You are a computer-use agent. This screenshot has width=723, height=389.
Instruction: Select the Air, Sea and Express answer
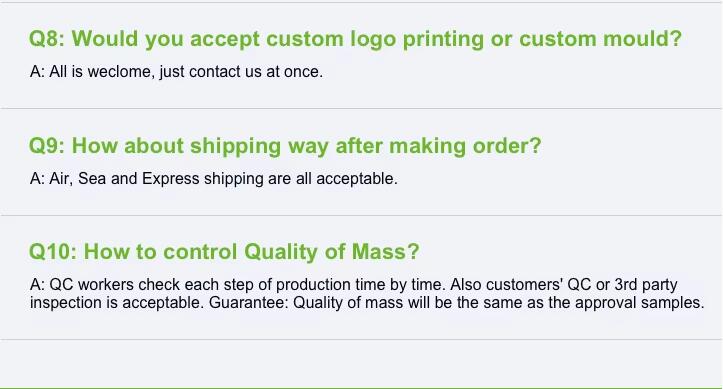coord(214,179)
